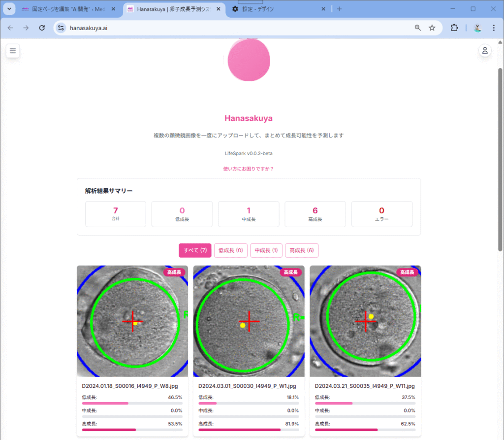Open a new browser tab
This screenshot has height=440, width=504.
pyautogui.click(x=339, y=9)
